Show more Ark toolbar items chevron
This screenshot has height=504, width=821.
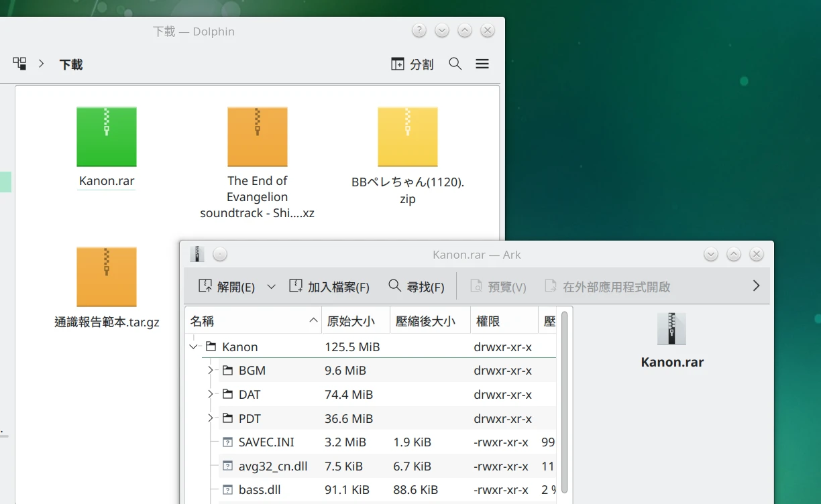[756, 286]
